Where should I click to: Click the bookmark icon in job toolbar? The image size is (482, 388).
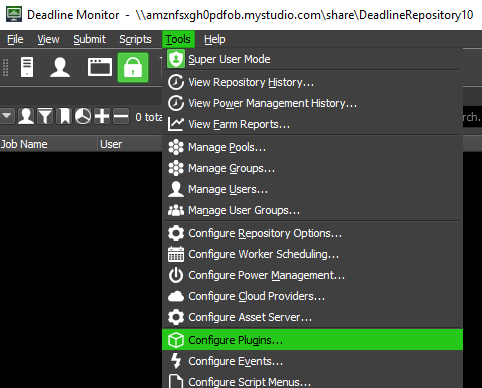click(64, 117)
